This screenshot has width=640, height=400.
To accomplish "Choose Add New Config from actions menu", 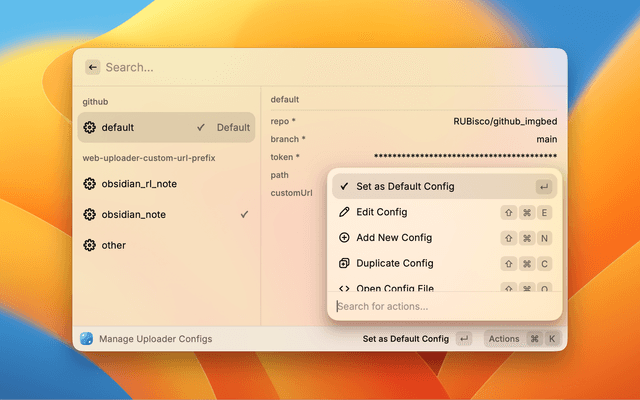I will pyautogui.click(x=394, y=238).
